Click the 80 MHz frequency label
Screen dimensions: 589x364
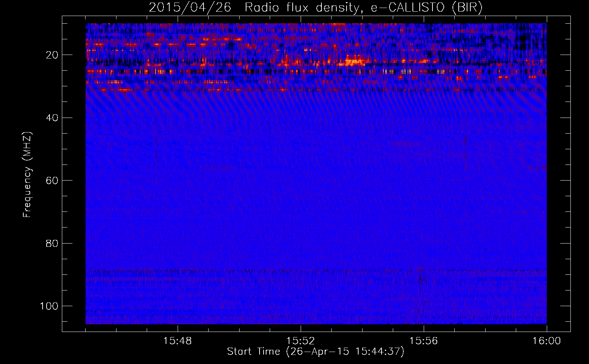[x=52, y=243]
